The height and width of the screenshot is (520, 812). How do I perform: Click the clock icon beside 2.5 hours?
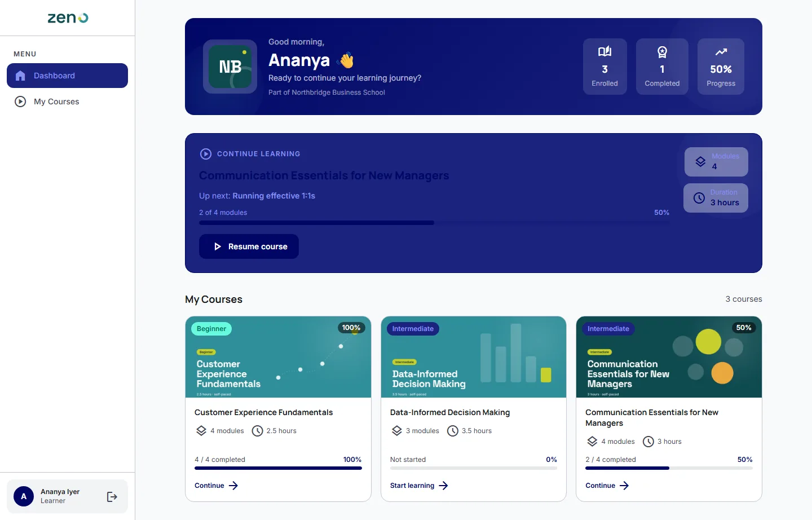pos(257,431)
